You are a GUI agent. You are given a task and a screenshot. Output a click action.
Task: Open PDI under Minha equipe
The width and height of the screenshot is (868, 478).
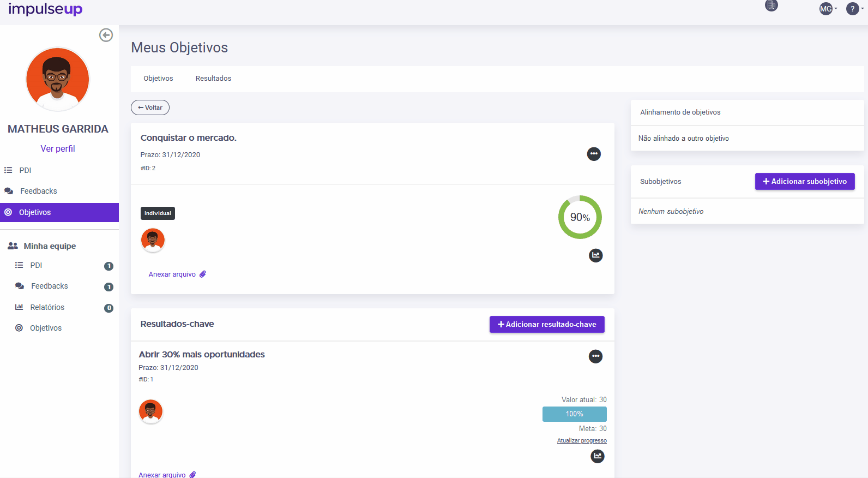[36, 265]
